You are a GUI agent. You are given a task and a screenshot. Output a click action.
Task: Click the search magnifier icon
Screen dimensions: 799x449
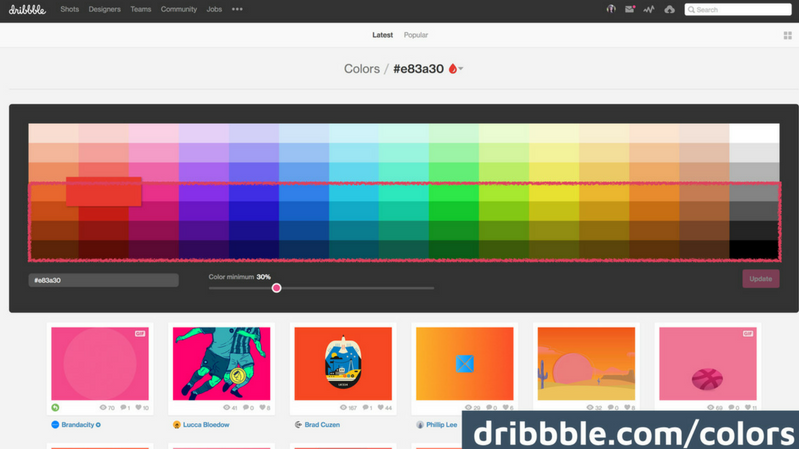[x=691, y=10]
